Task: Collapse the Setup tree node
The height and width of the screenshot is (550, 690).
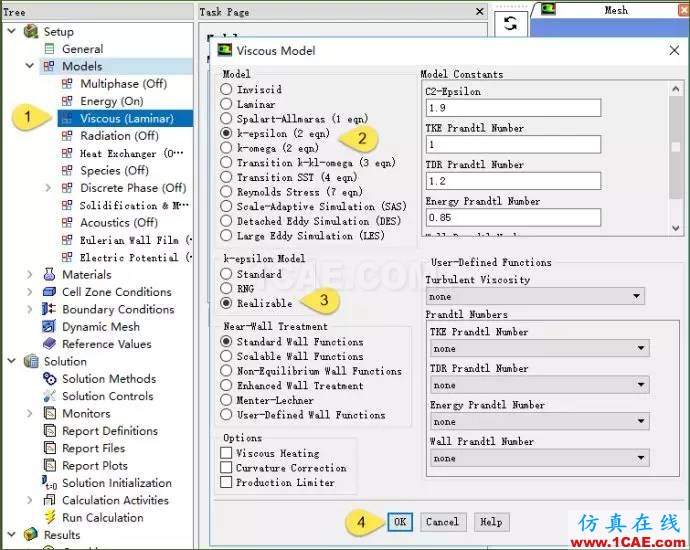Action: tap(12, 31)
